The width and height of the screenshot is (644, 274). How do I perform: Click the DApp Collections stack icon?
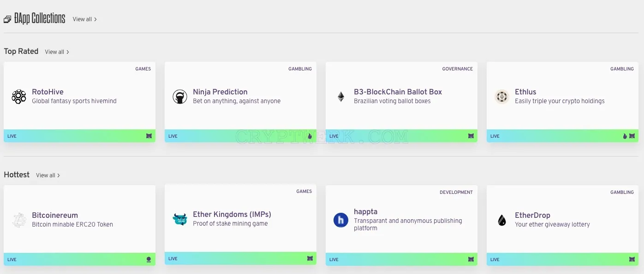[x=7, y=19]
